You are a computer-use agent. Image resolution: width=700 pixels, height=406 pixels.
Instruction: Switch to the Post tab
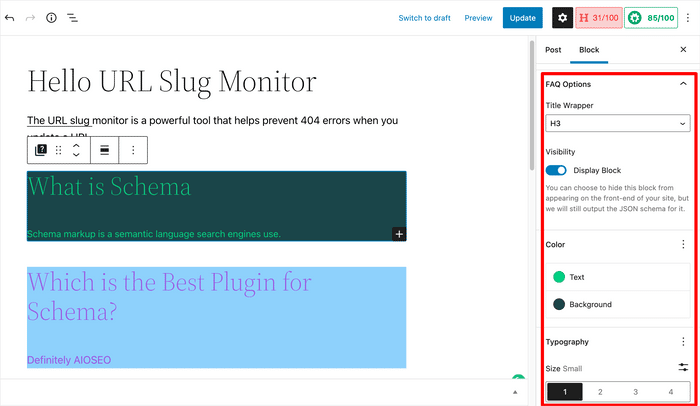click(553, 49)
